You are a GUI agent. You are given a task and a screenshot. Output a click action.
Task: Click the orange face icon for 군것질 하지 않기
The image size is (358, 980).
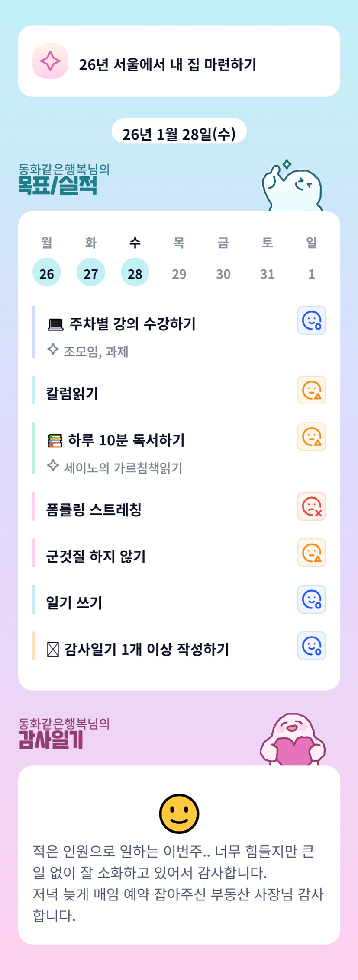coord(311,553)
